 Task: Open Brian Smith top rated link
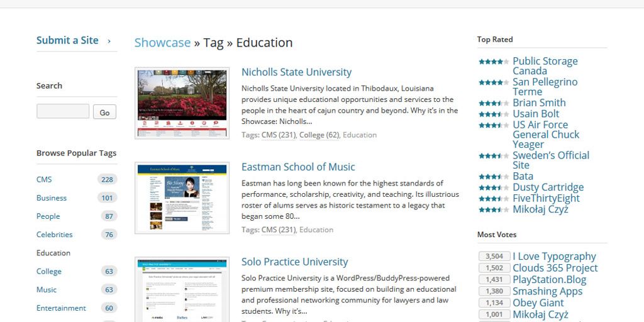tap(539, 103)
